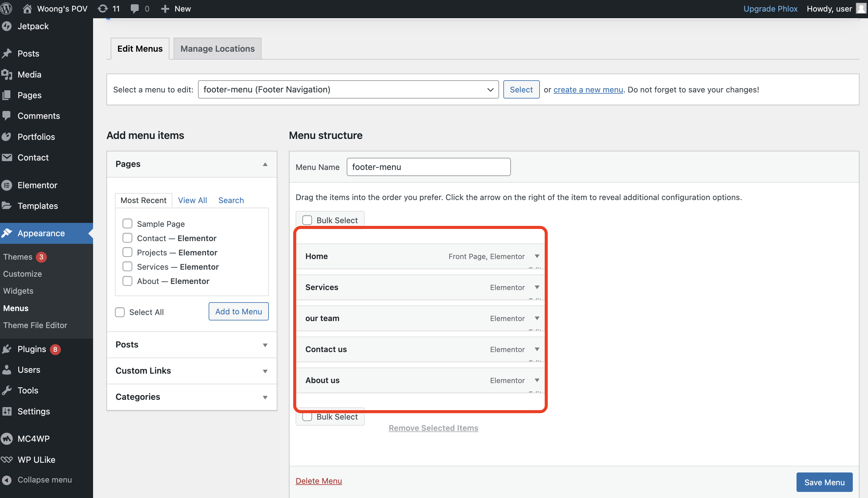Enable the top Bulk Select checkbox
The width and height of the screenshot is (868, 498).
tap(307, 220)
